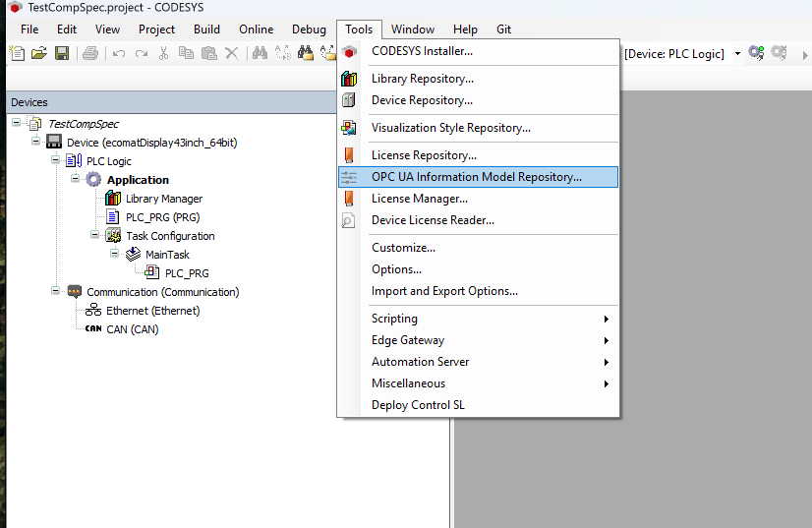Open the View menu
This screenshot has height=528, width=812.
pos(108,29)
